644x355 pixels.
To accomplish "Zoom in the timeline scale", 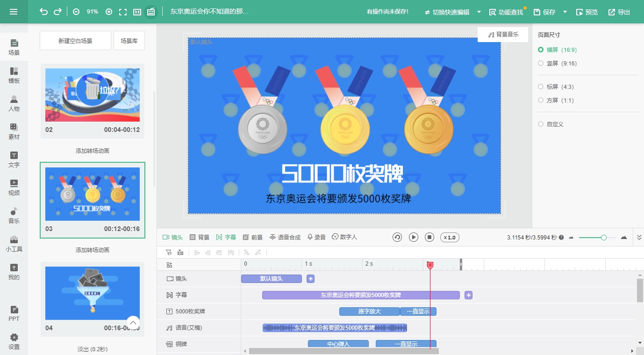I will coord(624,238).
